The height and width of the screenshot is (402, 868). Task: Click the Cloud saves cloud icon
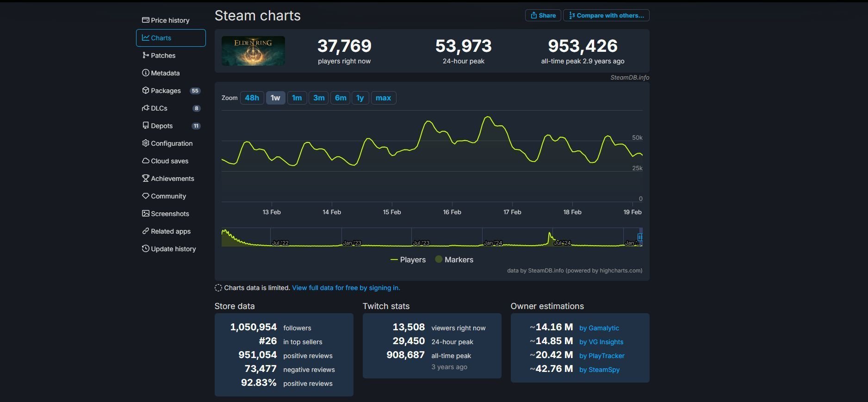click(145, 161)
